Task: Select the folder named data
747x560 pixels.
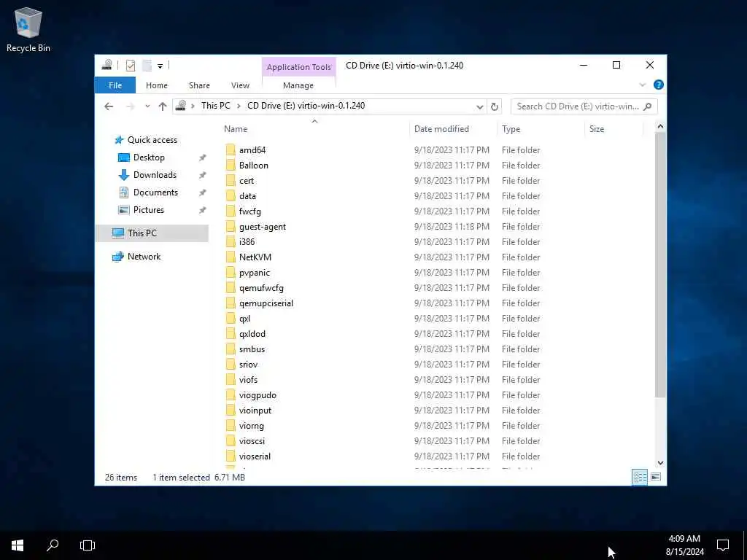Action: [x=247, y=195]
